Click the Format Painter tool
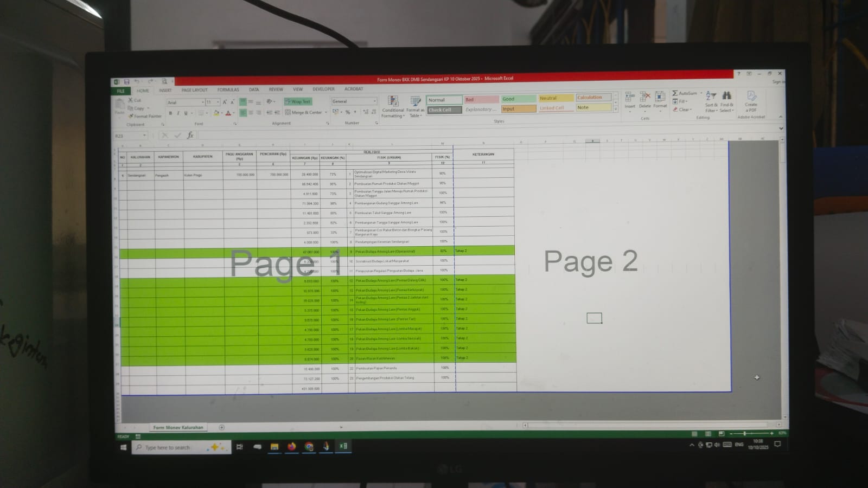868x488 pixels. 145,116
